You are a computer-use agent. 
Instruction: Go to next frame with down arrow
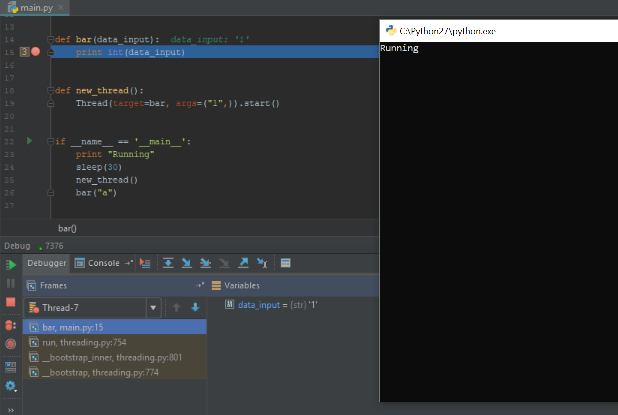pyautogui.click(x=195, y=307)
